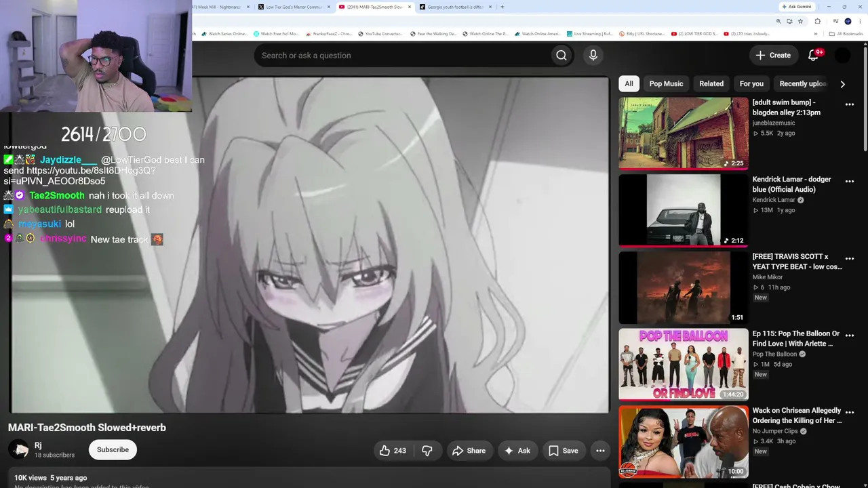The height and width of the screenshot is (488, 868).
Task: Click the Chrisean No Jumper thumbnail
Action: tap(684, 442)
